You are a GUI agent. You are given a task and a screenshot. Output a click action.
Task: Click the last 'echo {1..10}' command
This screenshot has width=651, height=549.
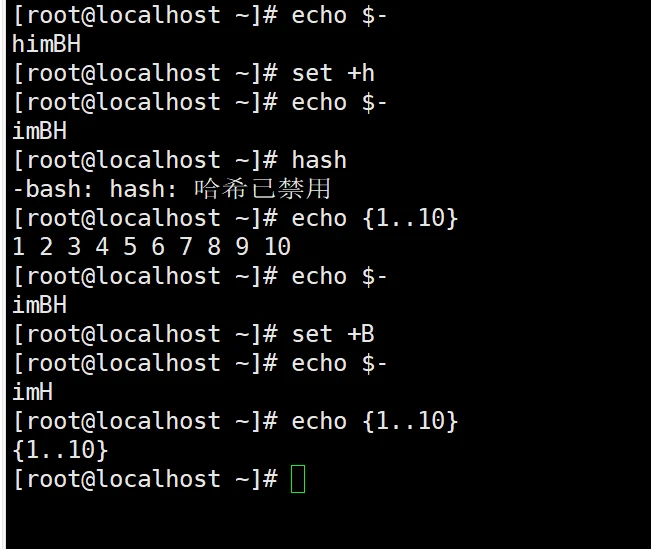coord(374,421)
